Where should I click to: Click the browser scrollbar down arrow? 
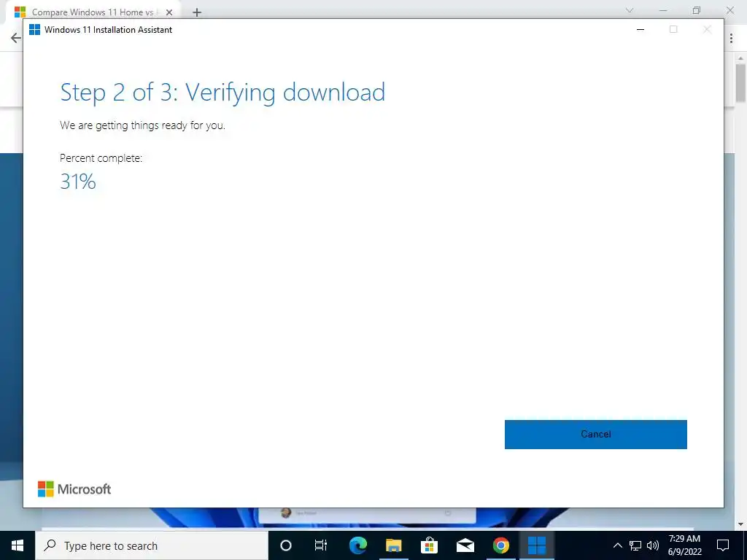(740, 525)
